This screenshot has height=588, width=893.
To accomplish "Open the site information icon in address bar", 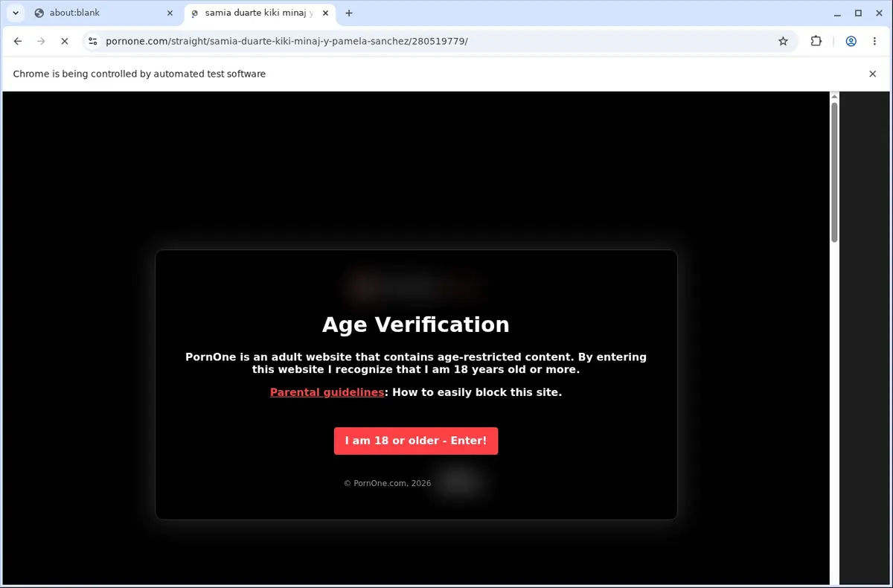I will coord(92,42).
